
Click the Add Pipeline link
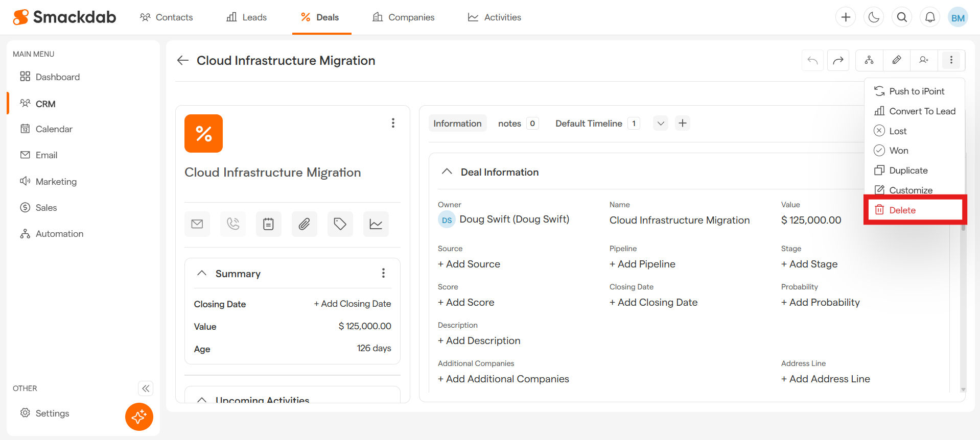[642, 264]
